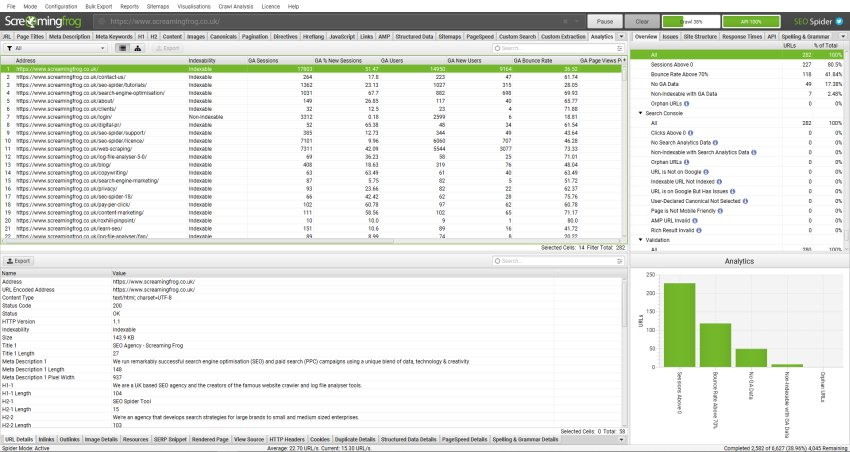Collapse the Validation section

click(640, 240)
